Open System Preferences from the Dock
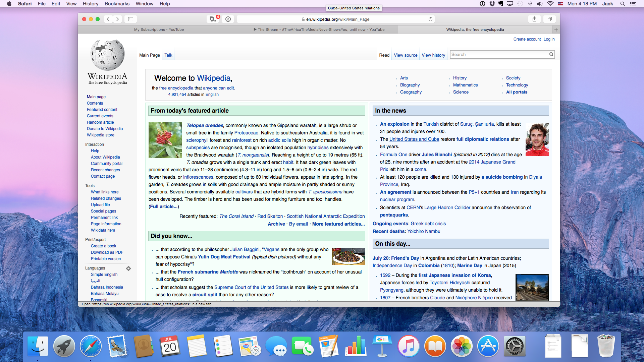 pos(515,346)
